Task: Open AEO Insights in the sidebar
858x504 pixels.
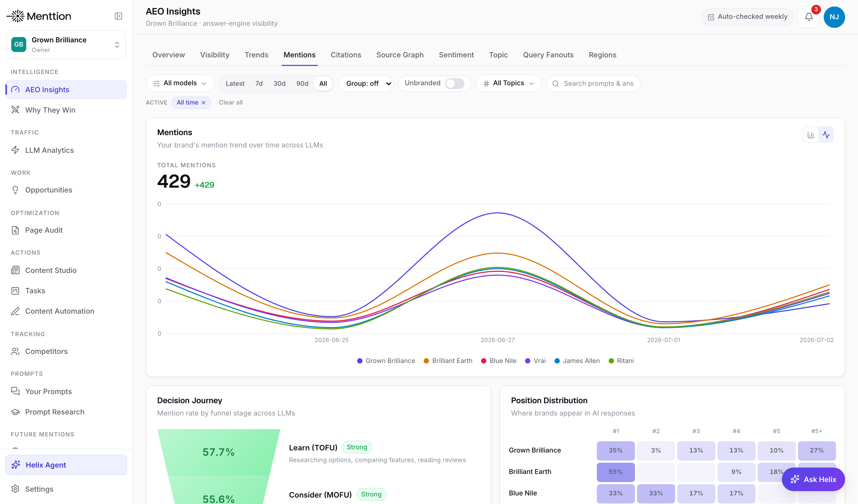Action: pyautogui.click(x=66, y=90)
